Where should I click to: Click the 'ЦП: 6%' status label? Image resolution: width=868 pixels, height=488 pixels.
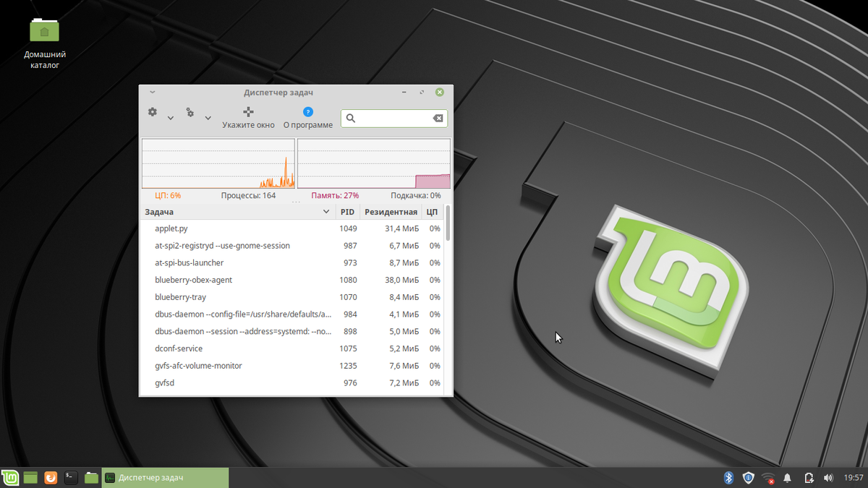click(x=168, y=195)
